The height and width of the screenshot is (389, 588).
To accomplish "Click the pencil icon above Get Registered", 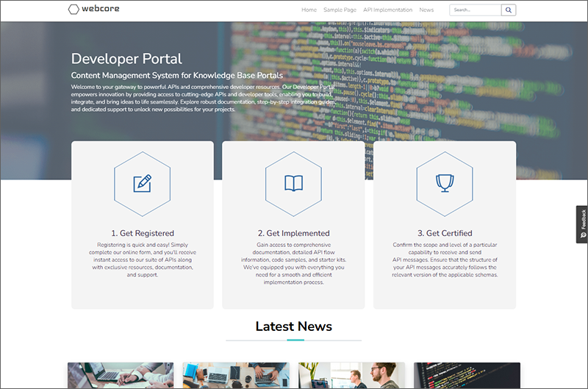I will click(142, 183).
